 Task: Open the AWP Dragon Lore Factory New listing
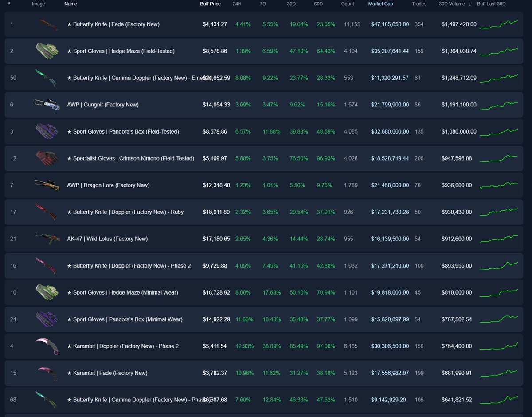point(108,185)
